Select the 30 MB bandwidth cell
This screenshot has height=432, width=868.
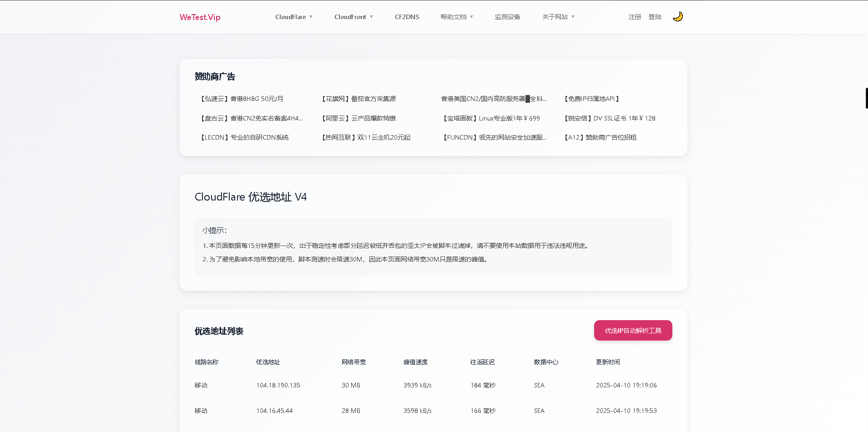pyautogui.click(x=351, y=385)
